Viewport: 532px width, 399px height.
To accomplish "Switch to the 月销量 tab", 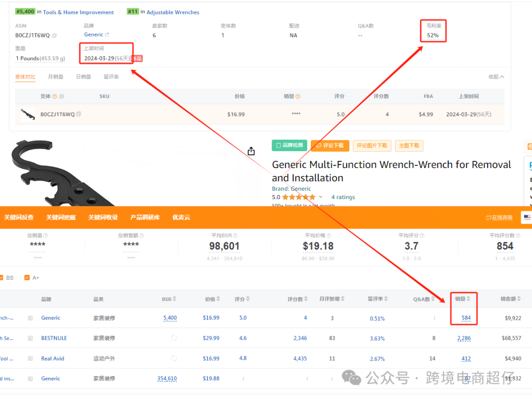I will click(55, 77).
